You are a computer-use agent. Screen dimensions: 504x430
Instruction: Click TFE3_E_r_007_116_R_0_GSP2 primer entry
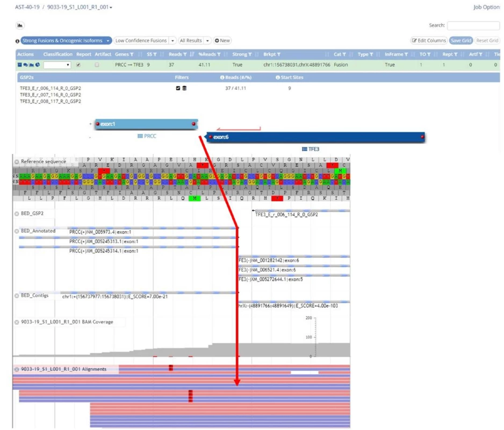click(51, 95)
